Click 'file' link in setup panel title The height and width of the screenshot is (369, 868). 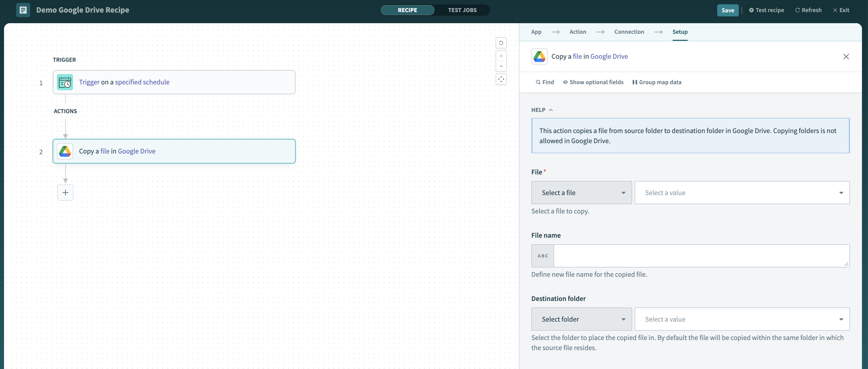[577, 56]
